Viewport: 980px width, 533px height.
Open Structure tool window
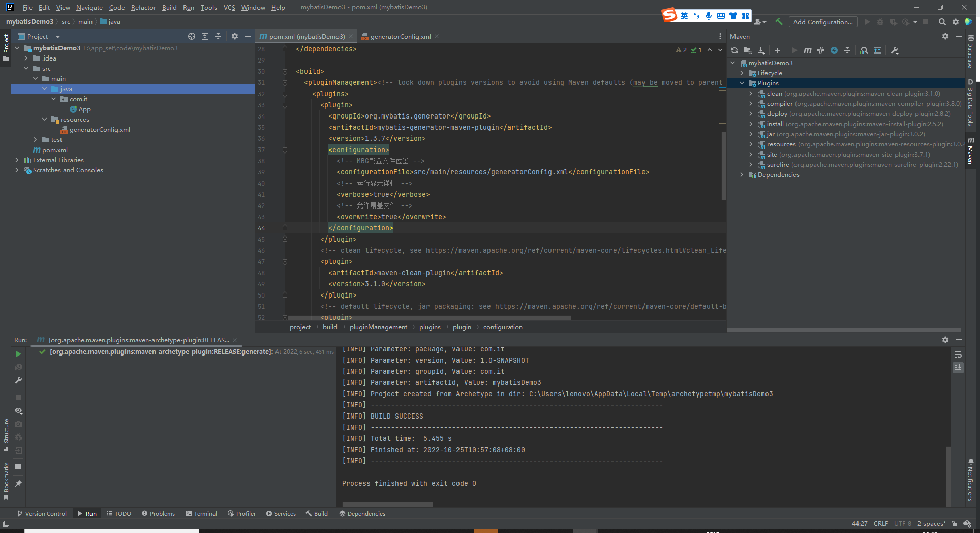6,435
